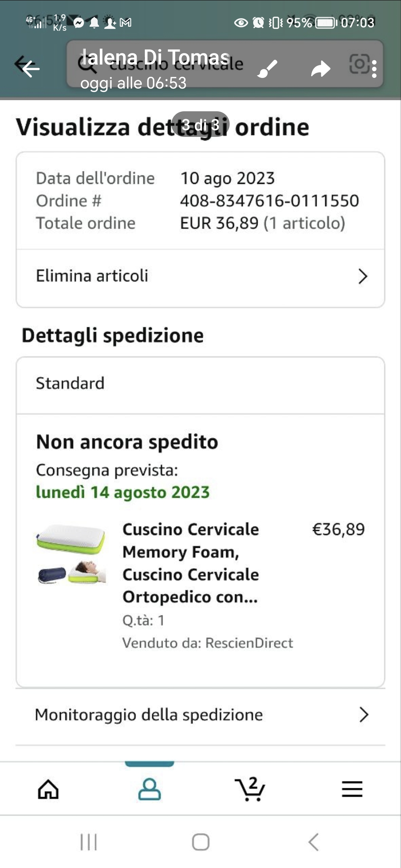Open the Cuscino Cervicale Memory Foam title
Viewport: 401px width, 868px height.
pyautogui.click(x=191, y=563)
